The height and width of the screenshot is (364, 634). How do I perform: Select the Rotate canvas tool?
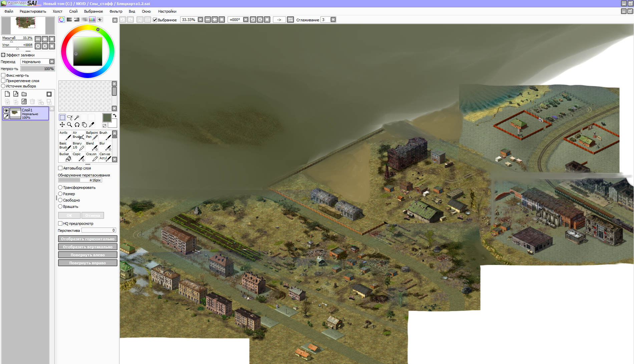(77, 125)
